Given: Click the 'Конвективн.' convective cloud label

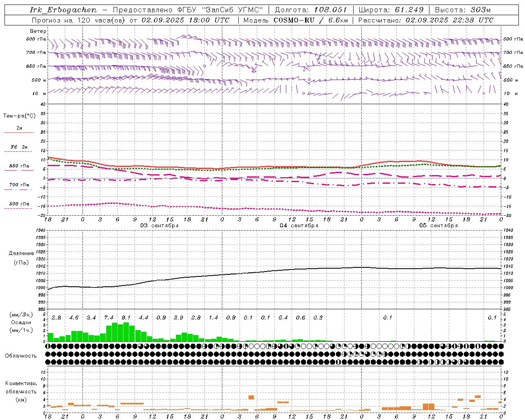Looking at the screenshot, I should pos(21,383).
